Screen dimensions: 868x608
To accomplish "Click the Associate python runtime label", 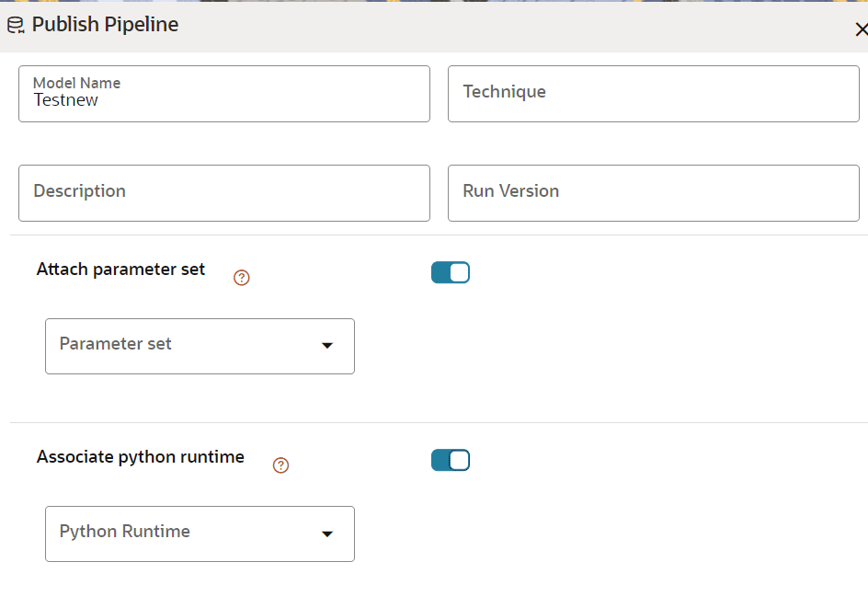I will tap(140, 457).
